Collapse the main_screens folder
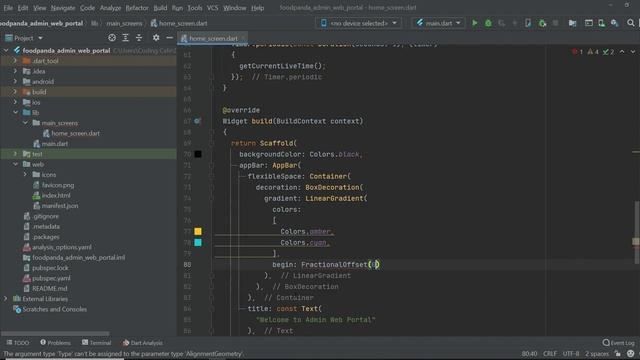The height and width of the screenshot is (360, 640). point(25,123)
